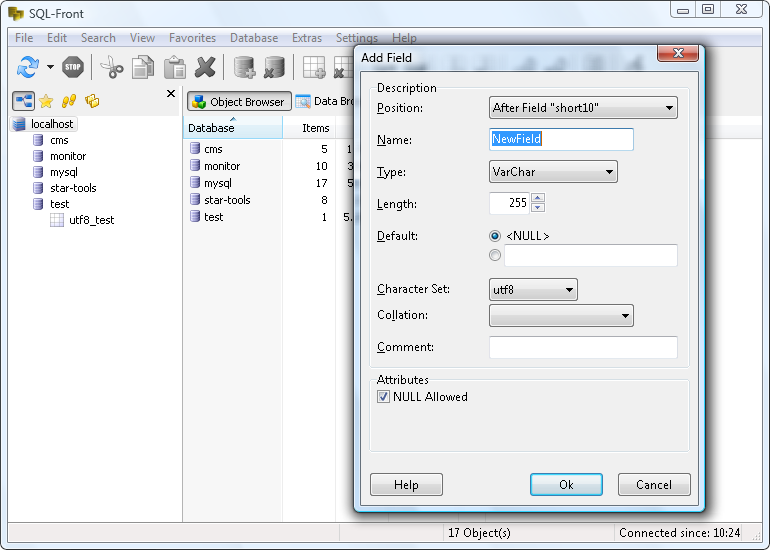Click the Copy icon in the toolbar
The image size is (770, 550).
click(x=143, y=67)
